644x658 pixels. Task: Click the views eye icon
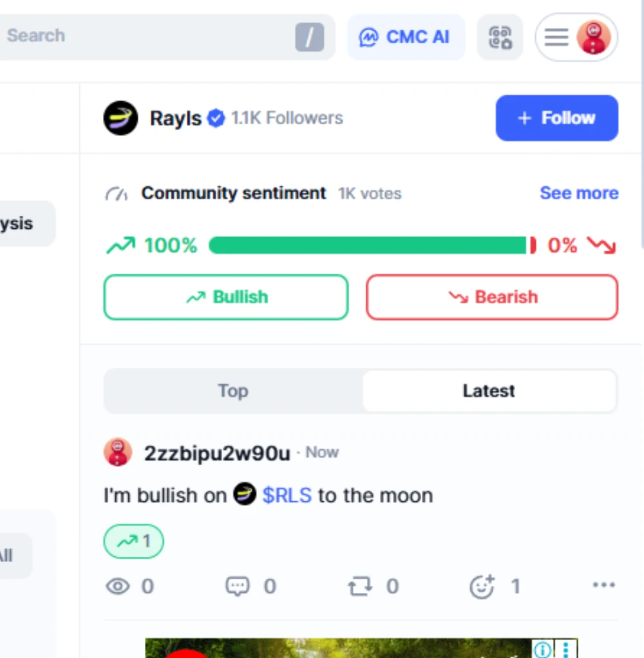tap(117, 586)
